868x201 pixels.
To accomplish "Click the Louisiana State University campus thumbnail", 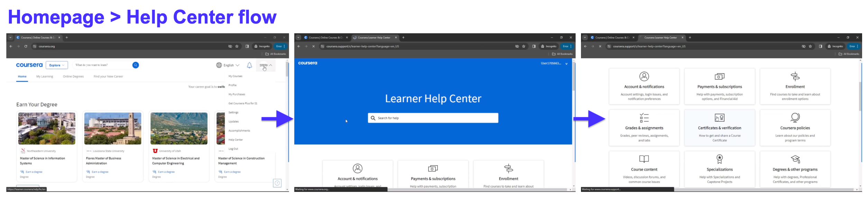I will [x=113, y=128].
